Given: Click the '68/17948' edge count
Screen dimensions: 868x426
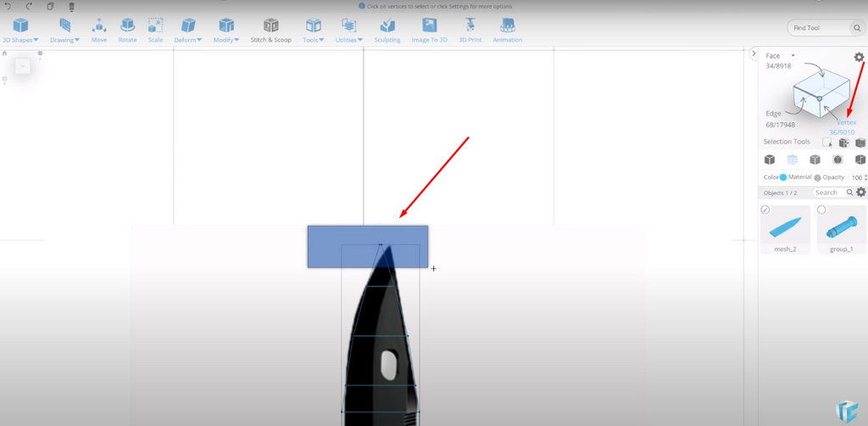Looking at the screenshot, I should pyautogui.click(x=780, y=123).
